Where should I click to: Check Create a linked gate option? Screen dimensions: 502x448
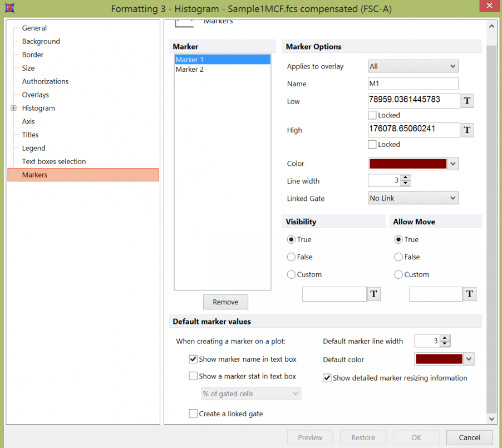coord(193,413)
